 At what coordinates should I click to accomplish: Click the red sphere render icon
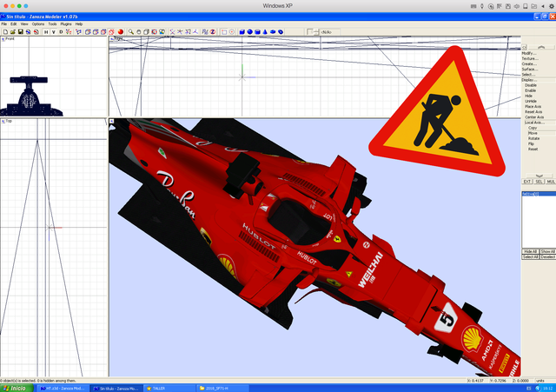pos(121,32)
